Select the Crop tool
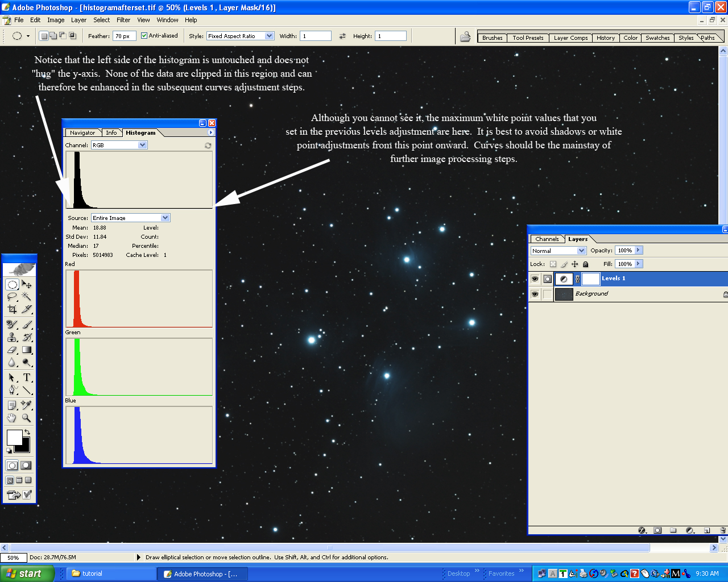728x582 pixels. click(12, 309)
